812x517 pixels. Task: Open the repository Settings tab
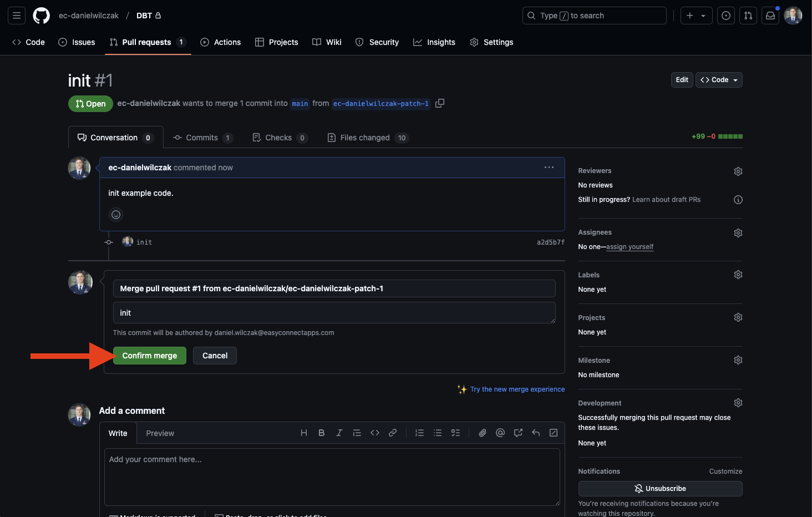491,42
